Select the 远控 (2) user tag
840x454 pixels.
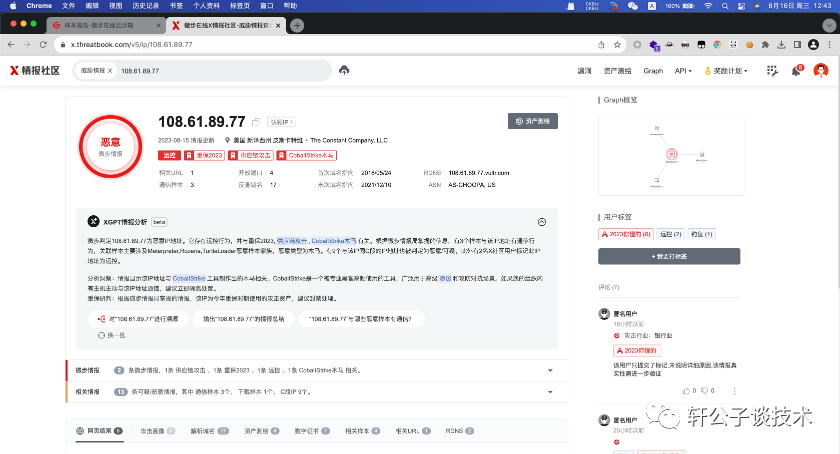tap(671, 234)
